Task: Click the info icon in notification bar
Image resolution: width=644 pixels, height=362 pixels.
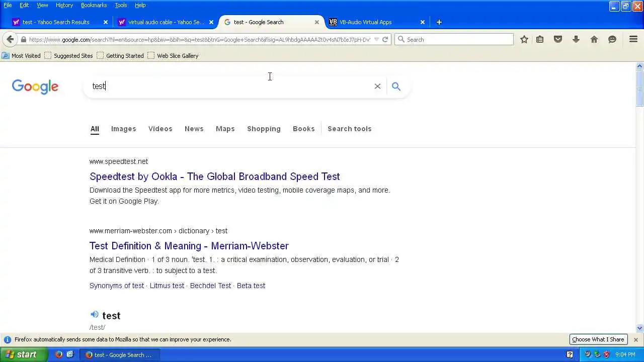Action: 7,339
